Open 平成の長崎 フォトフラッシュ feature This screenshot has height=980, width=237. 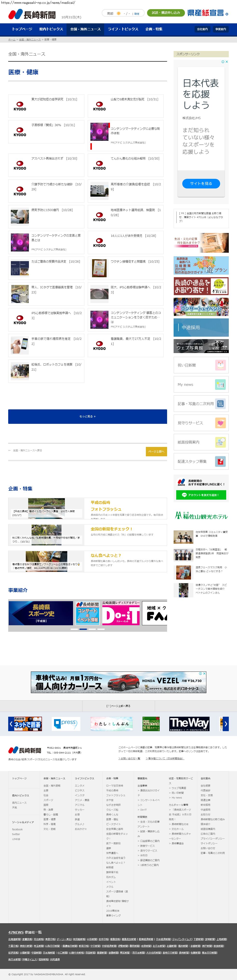pyautogui.click(x=88, y=509)
